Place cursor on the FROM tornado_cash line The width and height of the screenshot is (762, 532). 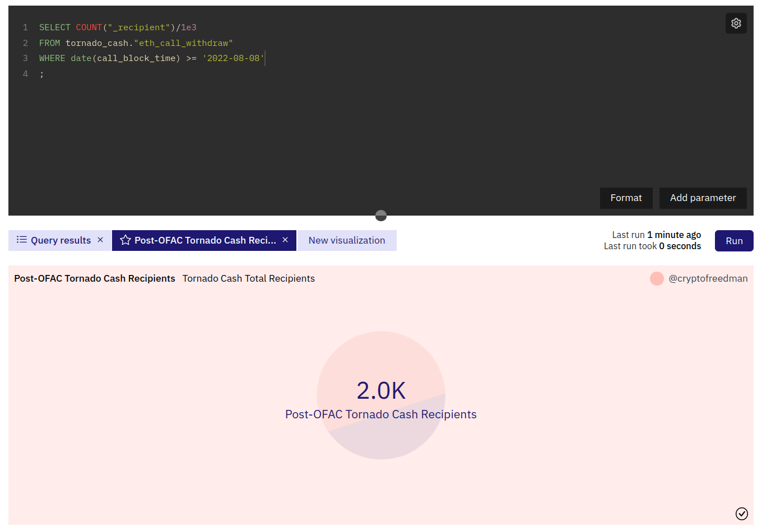(x=136, y=43)
